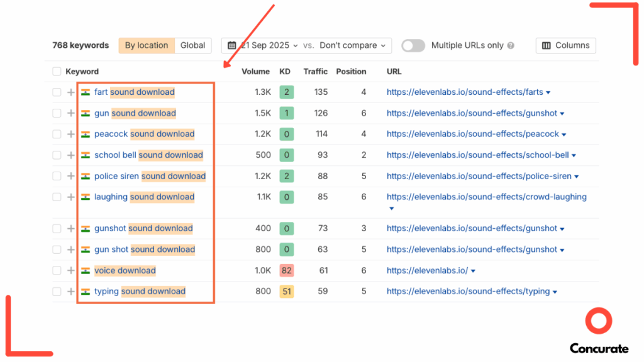
Task: Check the box for police siren sound download
Action: (57, 176)
